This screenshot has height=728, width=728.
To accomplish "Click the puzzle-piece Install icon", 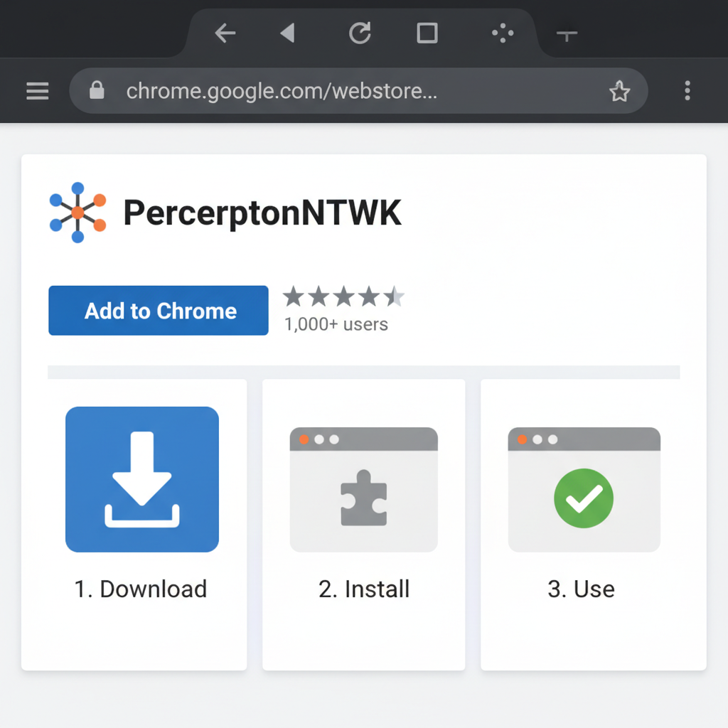I will point(363,498).
